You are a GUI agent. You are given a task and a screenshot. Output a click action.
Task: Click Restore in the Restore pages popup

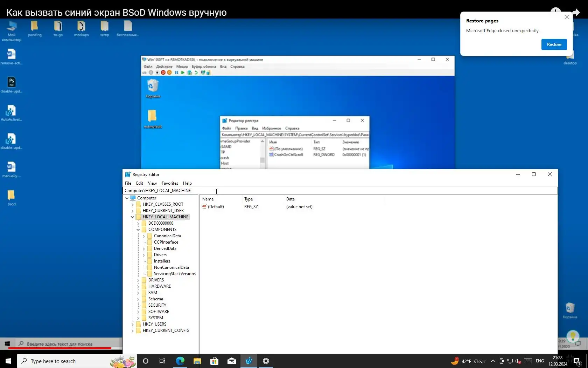click(x=554, y=45)
